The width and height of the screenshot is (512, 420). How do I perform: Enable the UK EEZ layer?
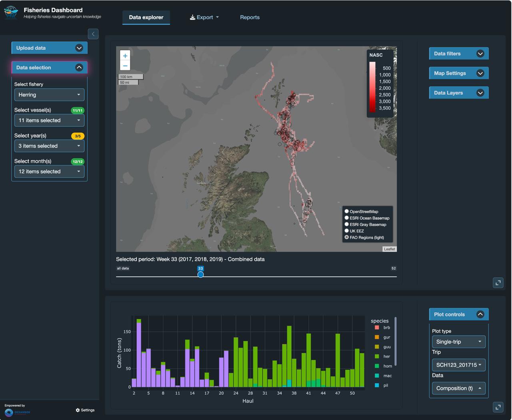346,231
